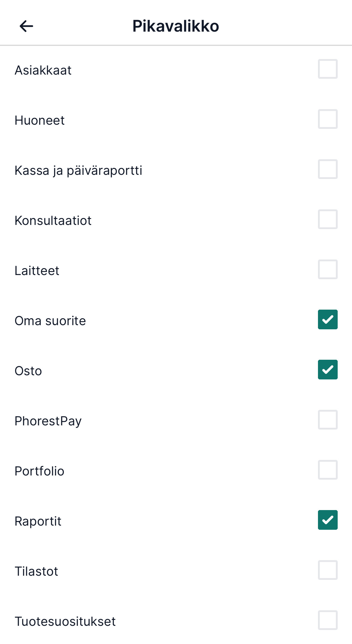The image size is (352, 644).
Task: Enable the Laitteet checkbox
Action: point(328,269)
